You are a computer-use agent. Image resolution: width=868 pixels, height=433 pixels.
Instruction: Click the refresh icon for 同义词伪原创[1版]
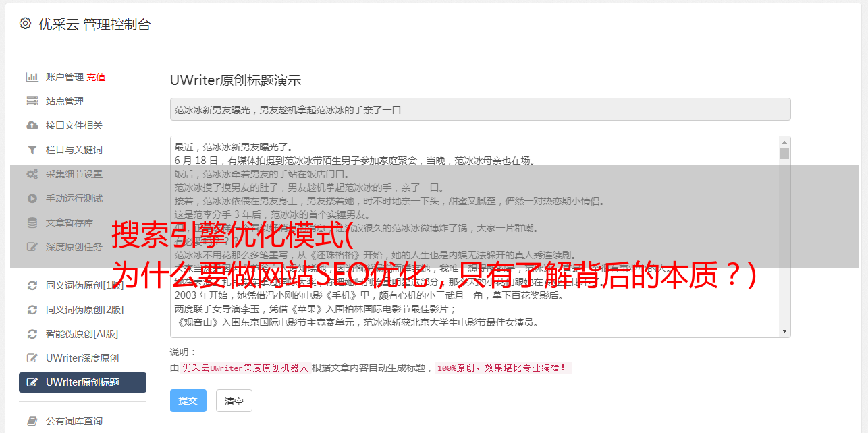[x=32, y=285]
